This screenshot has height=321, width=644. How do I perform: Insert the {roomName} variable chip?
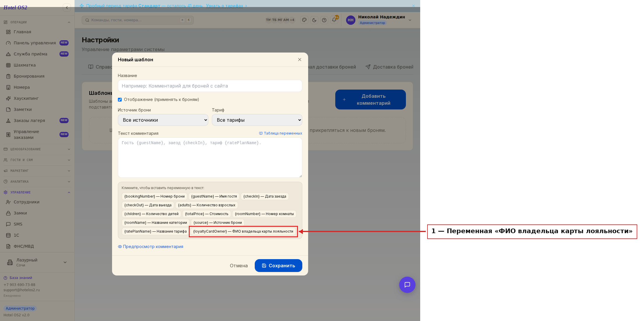156,223
